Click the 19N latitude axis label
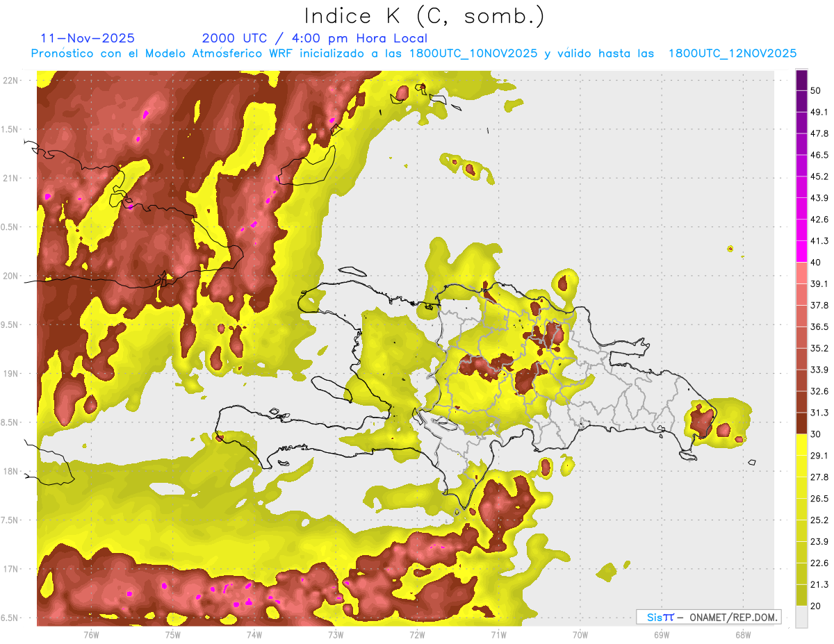This screenshot has height=644, width=834. tap(11, 374)
